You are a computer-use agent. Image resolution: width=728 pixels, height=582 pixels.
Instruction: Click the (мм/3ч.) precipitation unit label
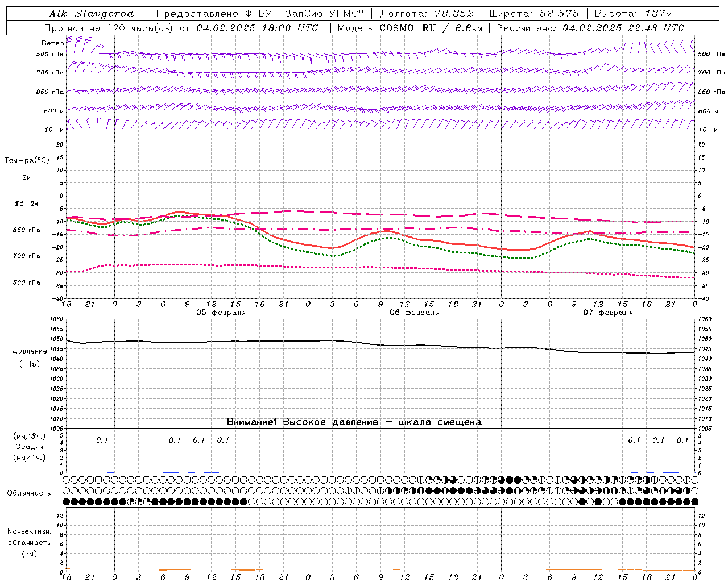coord(30,436)
